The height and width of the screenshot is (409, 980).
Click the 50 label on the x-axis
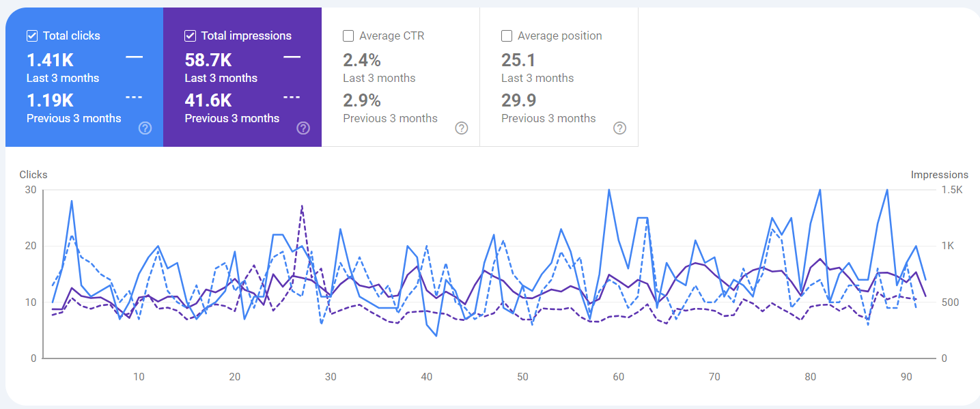click(522, 376)
